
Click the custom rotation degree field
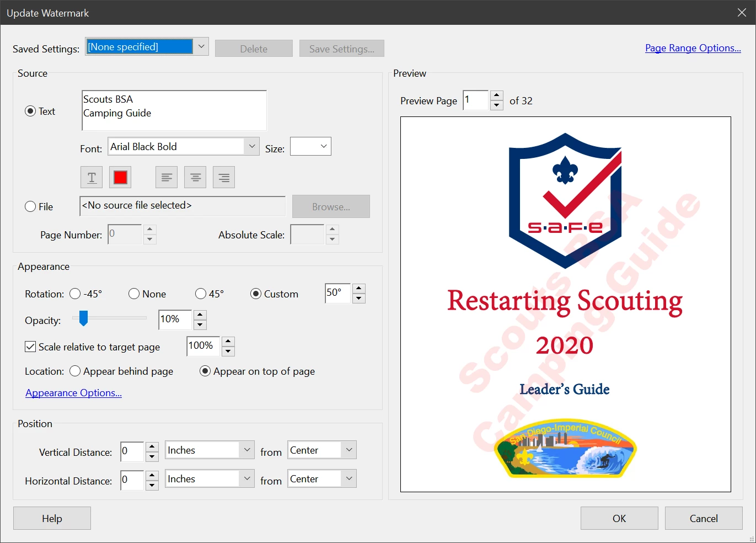click(338, 294)
